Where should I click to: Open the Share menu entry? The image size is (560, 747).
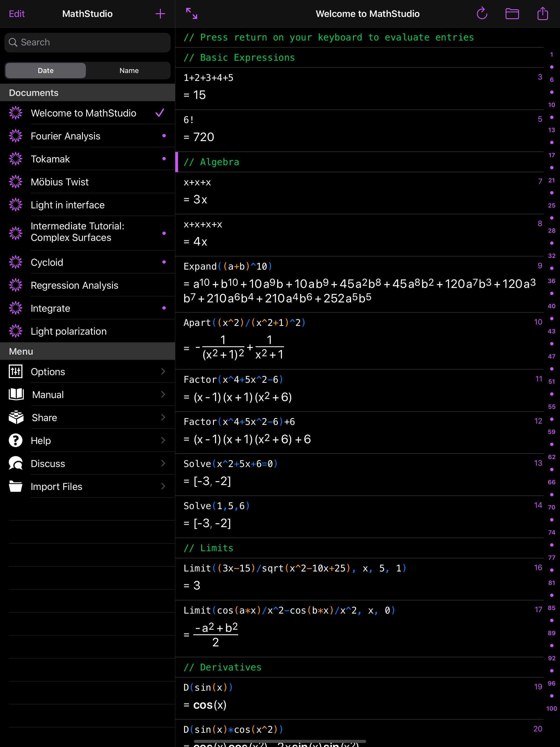44,418
